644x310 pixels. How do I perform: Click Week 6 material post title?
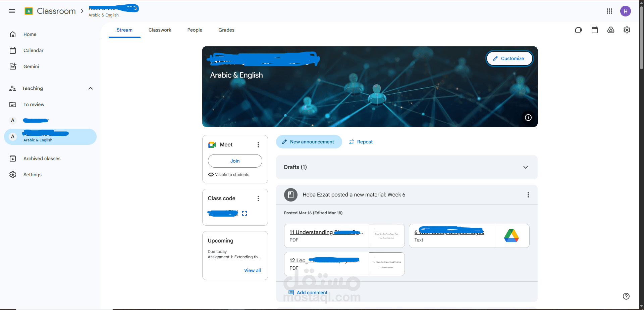click(x=354, y=195)
